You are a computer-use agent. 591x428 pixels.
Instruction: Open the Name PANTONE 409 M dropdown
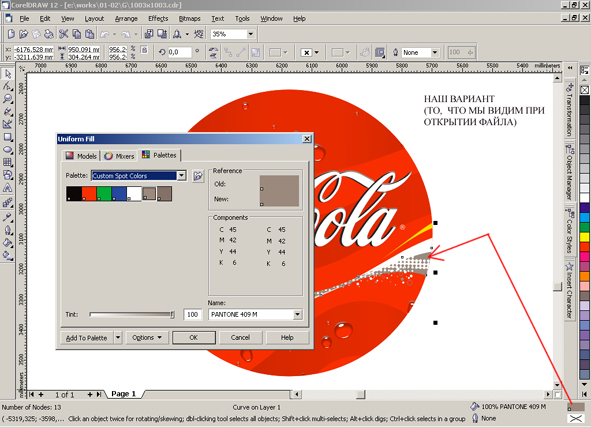coord(298,314)
